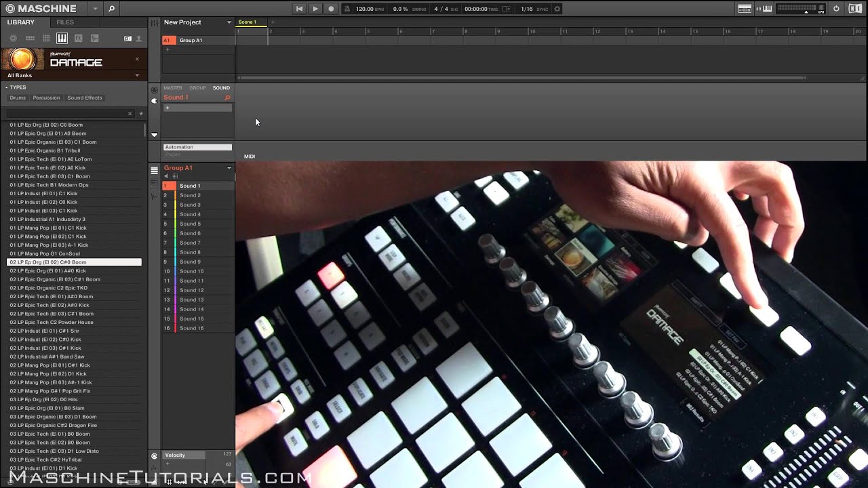The height and width of the screenshot is (488, 868).
Task: Select the GROUP channel tab
Action: pyautogui.click(x=197, y=88)
